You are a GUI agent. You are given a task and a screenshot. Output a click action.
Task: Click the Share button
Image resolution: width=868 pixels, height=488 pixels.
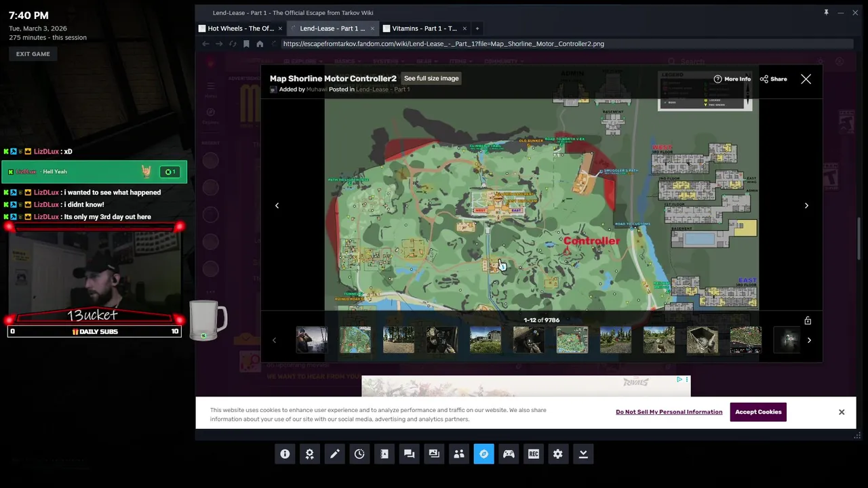(x=773, y=79)
